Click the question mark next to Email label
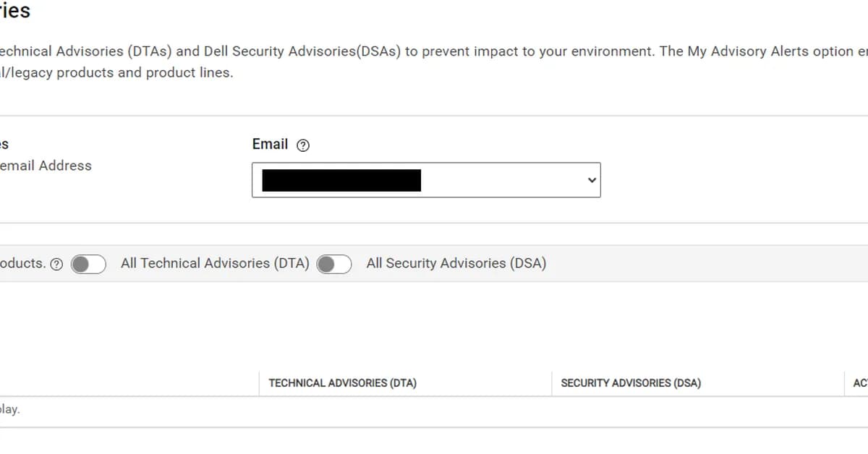868x454 pixels. (302, 145)
